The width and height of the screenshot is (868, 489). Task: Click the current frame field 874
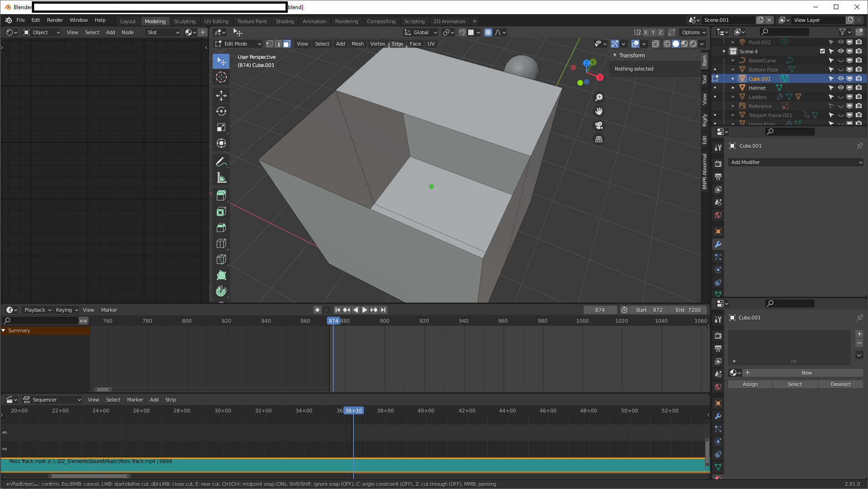tap(600, 310)
